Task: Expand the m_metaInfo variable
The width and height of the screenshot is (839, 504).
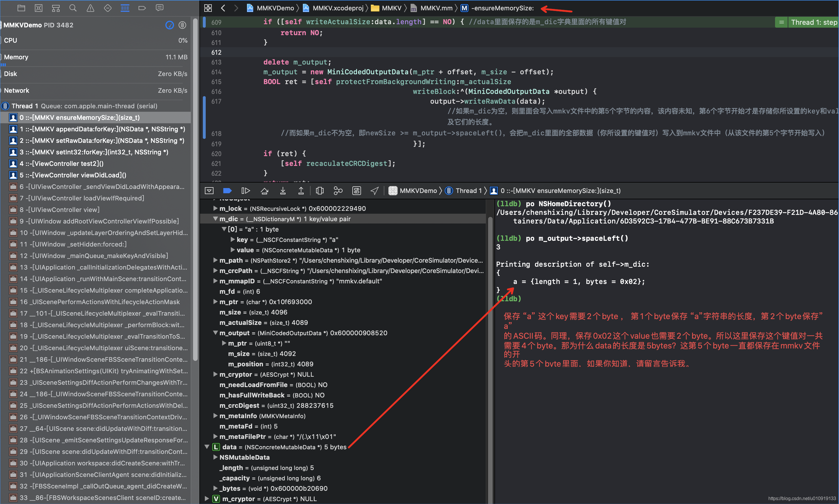Action: (x=215, y=416)
